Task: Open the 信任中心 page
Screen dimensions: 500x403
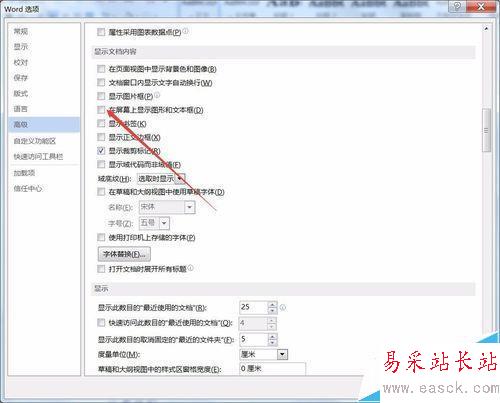Action: click(x=28, y=188)
